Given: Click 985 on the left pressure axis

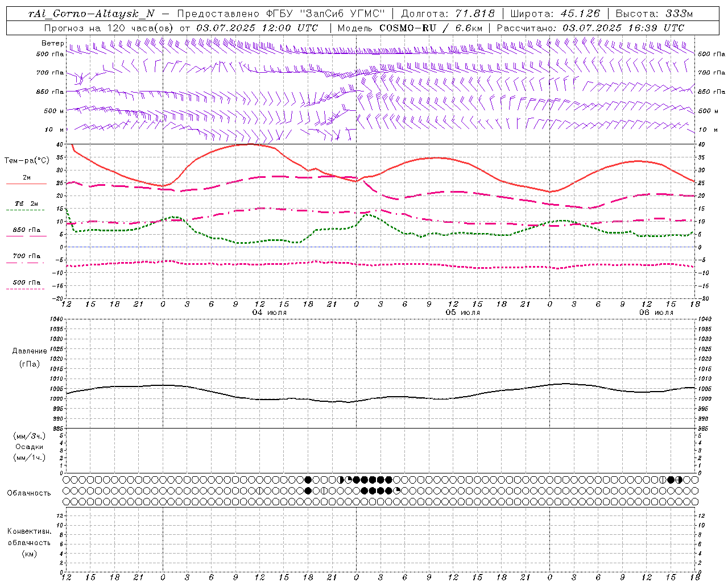Looking at the screenshot, I should (x=59, y=429).
